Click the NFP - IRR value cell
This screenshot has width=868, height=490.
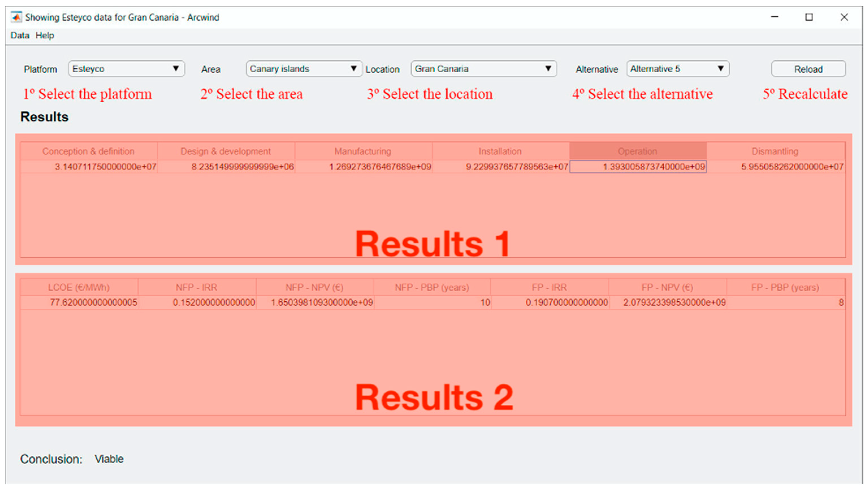[x=197, y=302]
